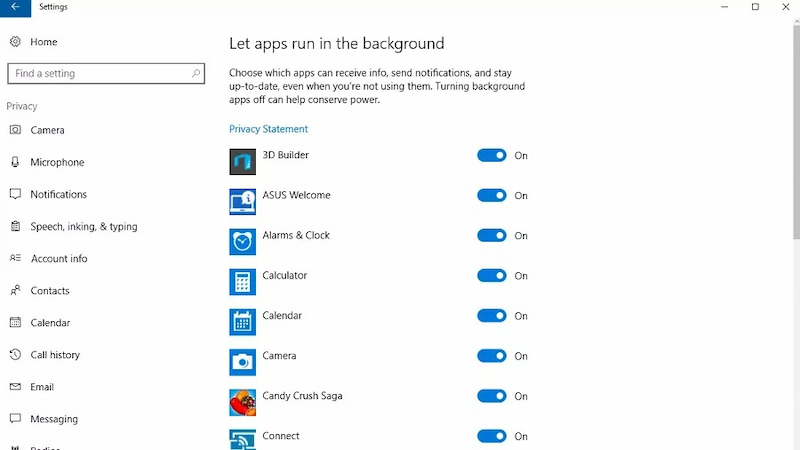Switch off the Calendar app toggle

pos(492,316)
